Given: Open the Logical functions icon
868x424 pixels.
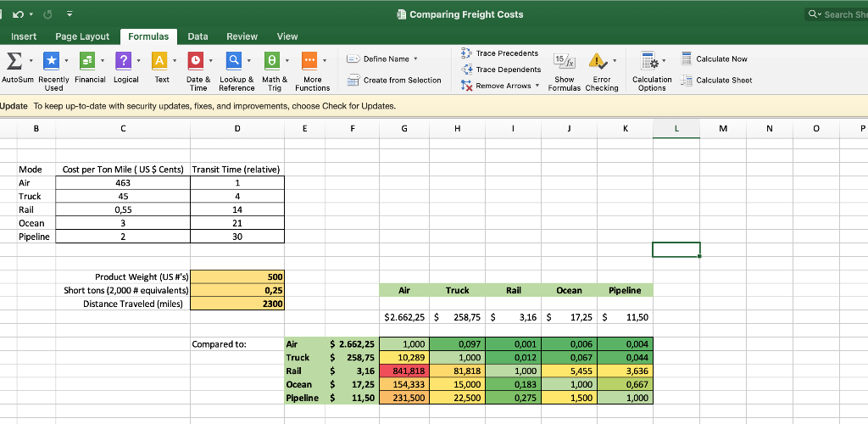Looking at the screenshot, I should pyautogui.click(x=124, y=59).
